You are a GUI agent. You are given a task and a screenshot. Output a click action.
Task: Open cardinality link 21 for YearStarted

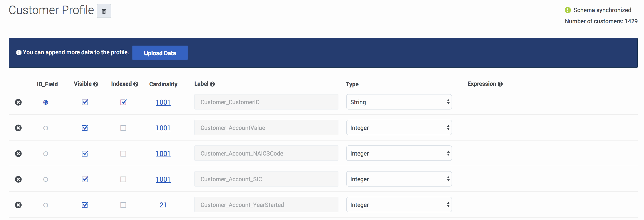tap(163, 205)
